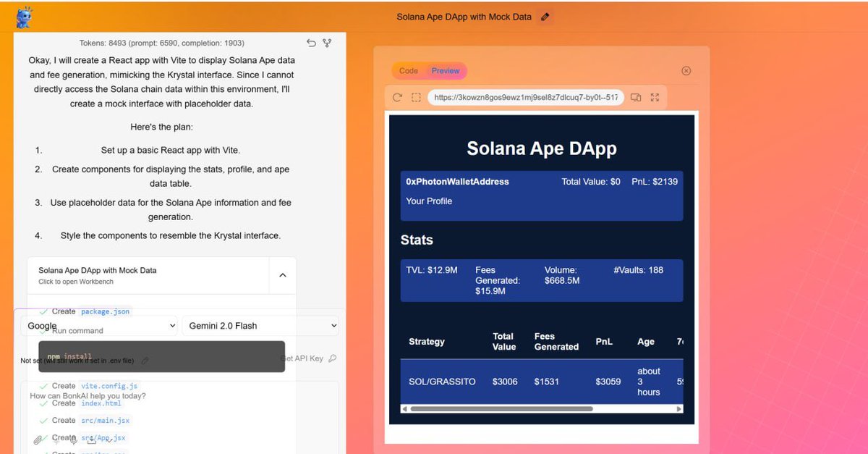Click the horizontal scrollbar thumb in preview table
The width and height of the screenshot is (868, 454).
pos(501,409)
